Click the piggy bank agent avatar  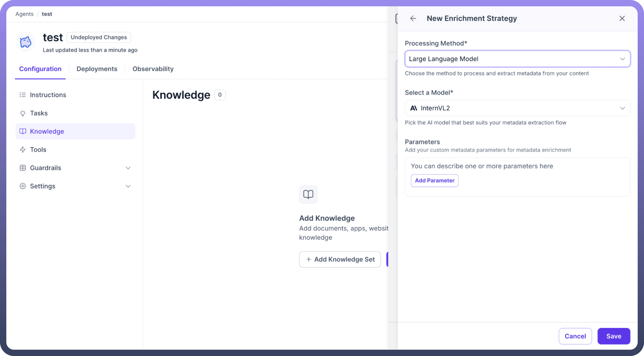click(25, 42)
